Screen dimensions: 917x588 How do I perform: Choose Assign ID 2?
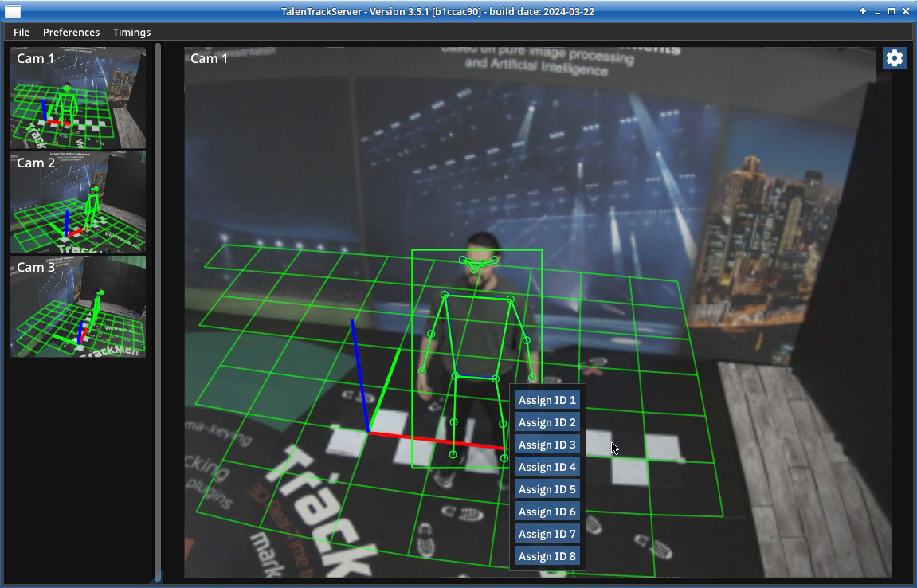coord(547,422)
